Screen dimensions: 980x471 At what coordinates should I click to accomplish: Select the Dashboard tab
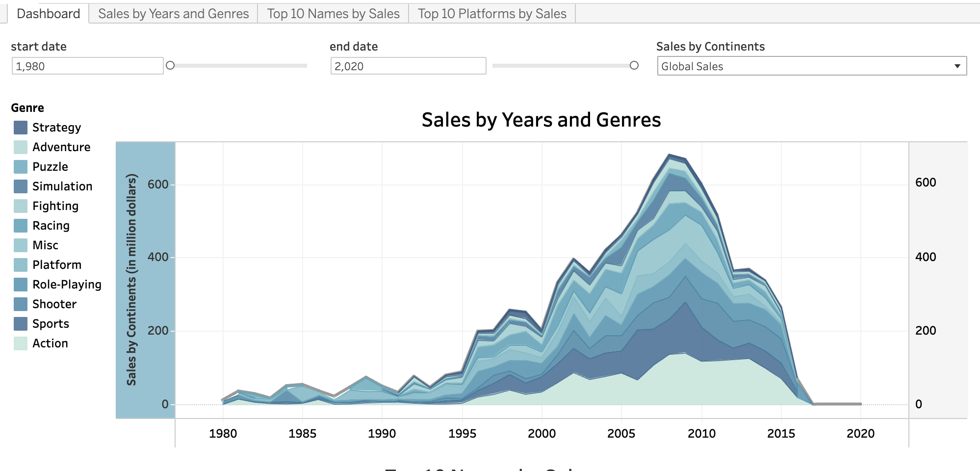(x=48, y=14)
